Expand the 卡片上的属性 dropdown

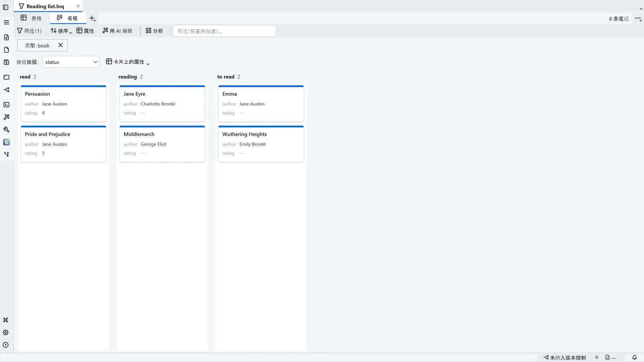click(128, 62)
